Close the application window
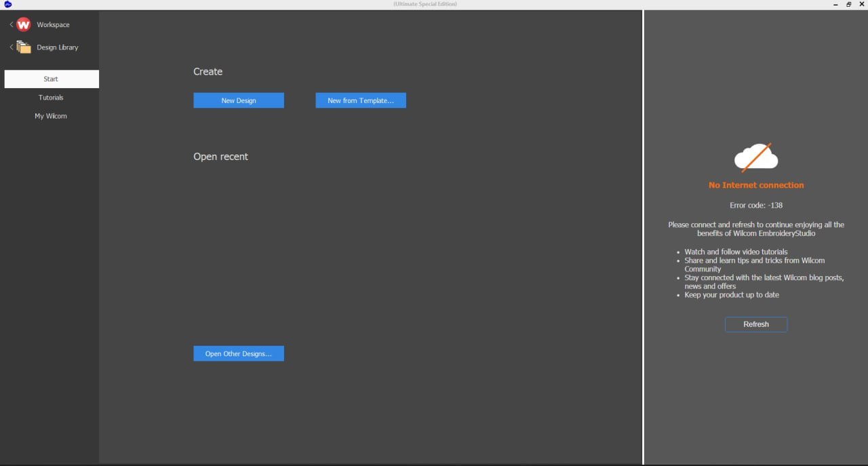 point(862,4)
